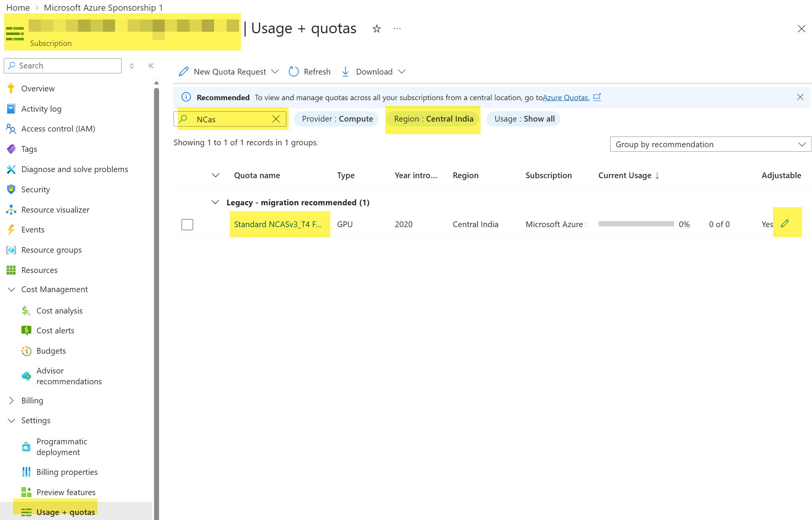This screenshot has height=520, width=812.
Task: Toggle the header collapse-all chevron
Action: (x=216, y=175)
